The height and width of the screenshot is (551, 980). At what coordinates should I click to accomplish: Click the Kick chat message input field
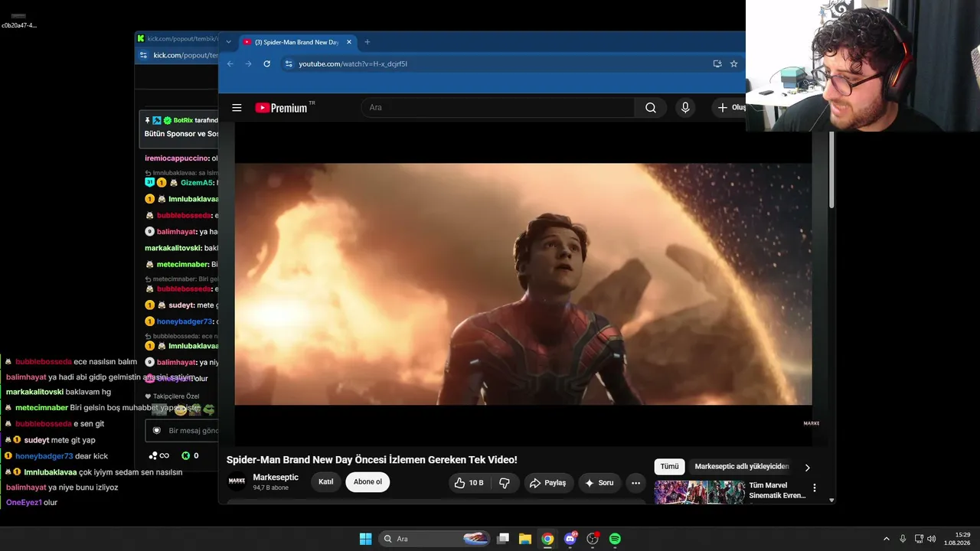182,431
